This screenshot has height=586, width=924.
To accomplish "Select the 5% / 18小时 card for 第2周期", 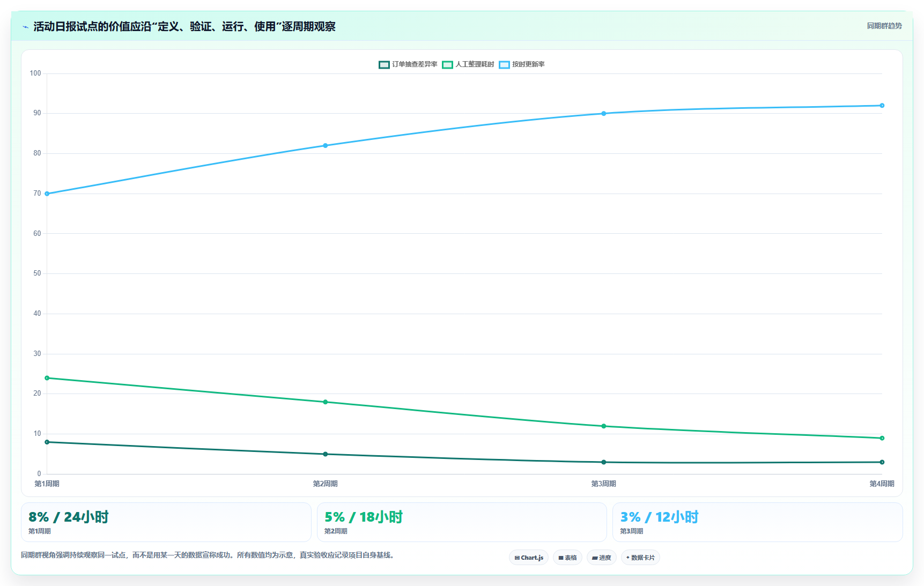I will tap(462, 522).
